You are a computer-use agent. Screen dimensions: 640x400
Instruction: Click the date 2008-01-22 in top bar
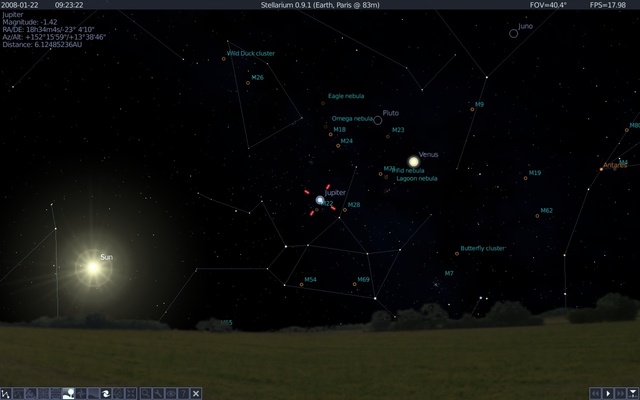pyautogui.click(x=20, y=5)
